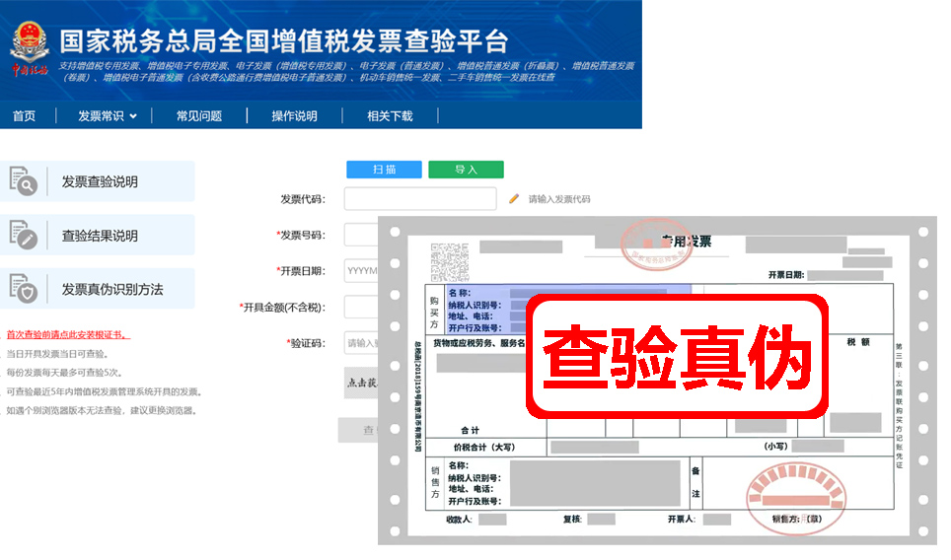Click the 请输入发票代码 hint text
This screenshot has width=951, height=560.
[558, 199]
